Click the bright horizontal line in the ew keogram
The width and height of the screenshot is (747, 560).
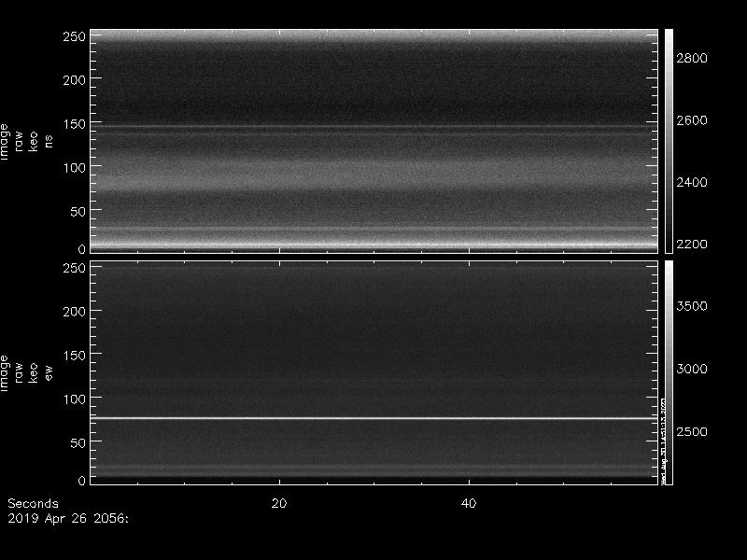tap(374, 418)
